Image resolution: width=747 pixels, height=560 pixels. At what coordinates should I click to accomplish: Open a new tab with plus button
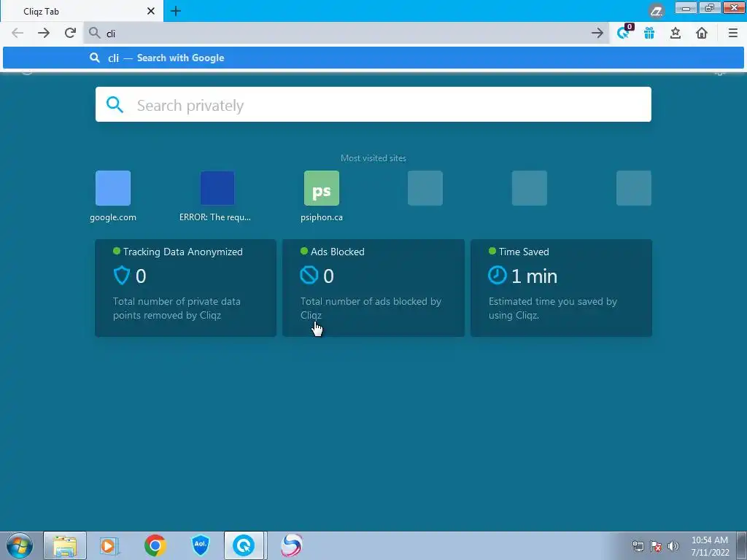176,11
